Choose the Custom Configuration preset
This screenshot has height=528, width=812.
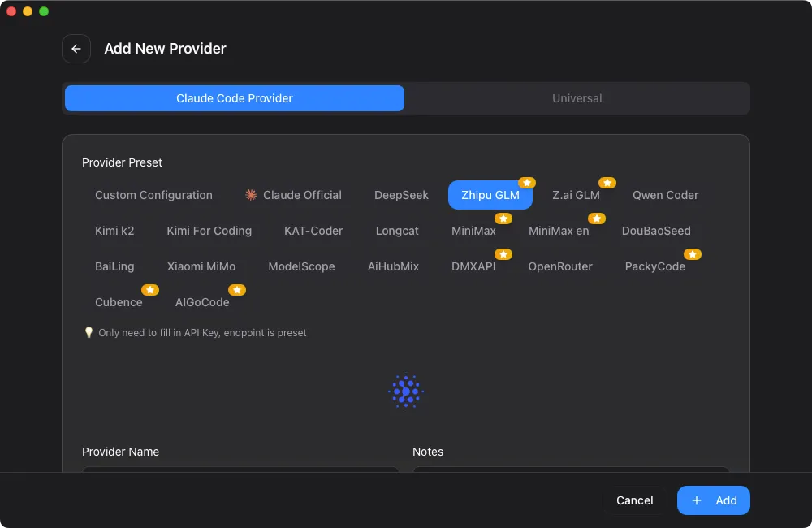153,195
